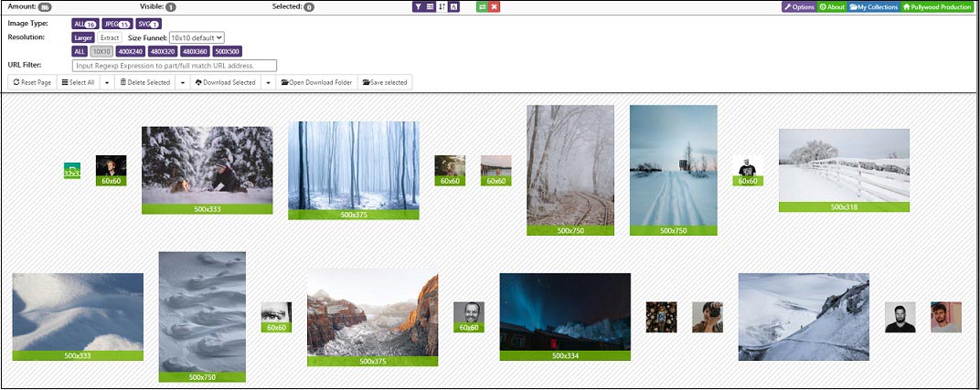Switch resolution mode to Extract
This screenshot has height=390, width=980.
tap(110, 37)
